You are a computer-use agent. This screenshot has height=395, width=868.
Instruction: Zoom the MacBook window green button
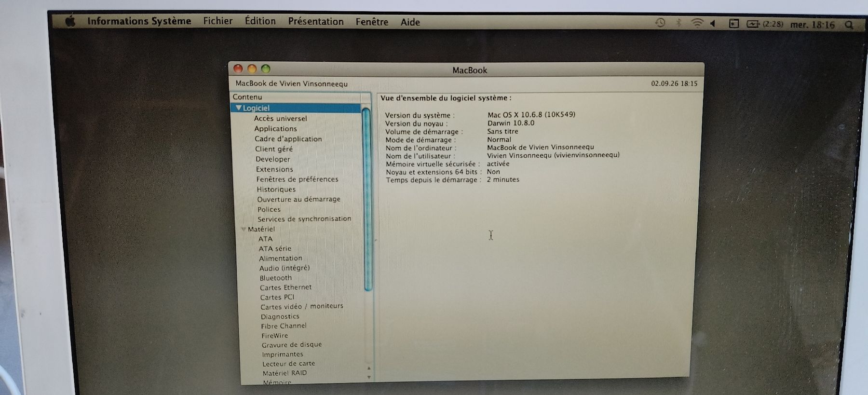coord(266,69)
